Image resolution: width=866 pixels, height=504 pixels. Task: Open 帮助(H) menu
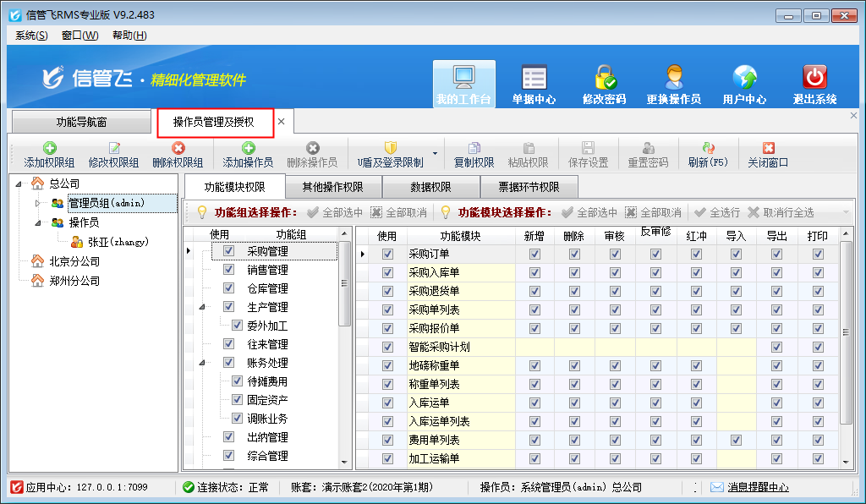(129, 36)
